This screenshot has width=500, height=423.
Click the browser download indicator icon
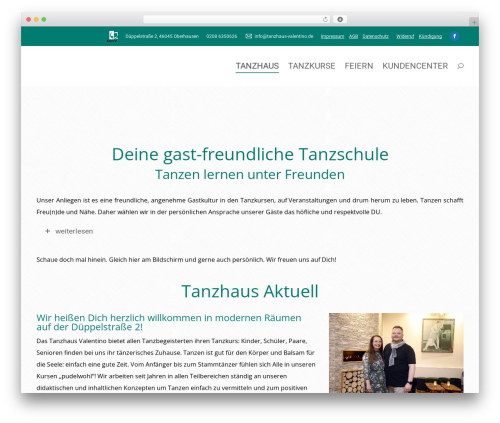[x=340, y=20]
